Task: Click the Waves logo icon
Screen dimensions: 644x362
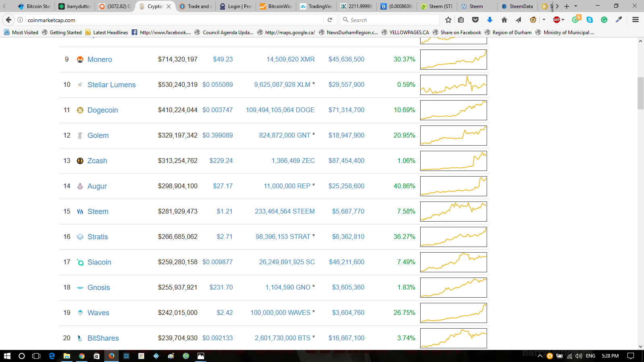Action: [x=80, y=313]
